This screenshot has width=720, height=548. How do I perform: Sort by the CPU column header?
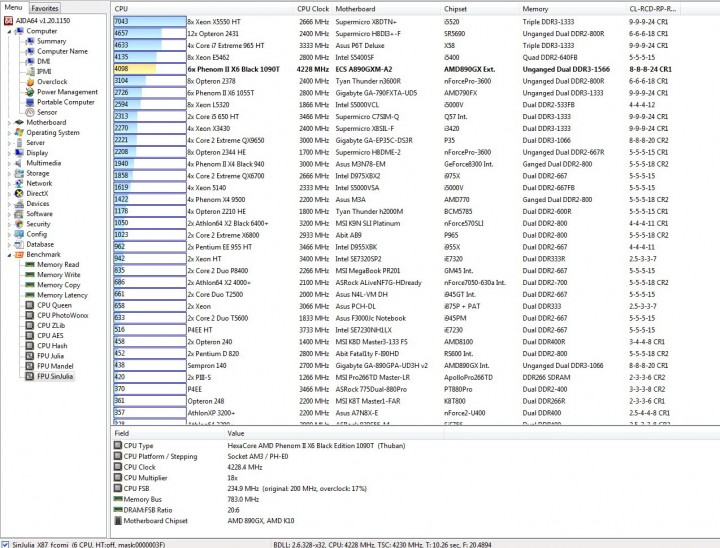click(x=202, y=9)
